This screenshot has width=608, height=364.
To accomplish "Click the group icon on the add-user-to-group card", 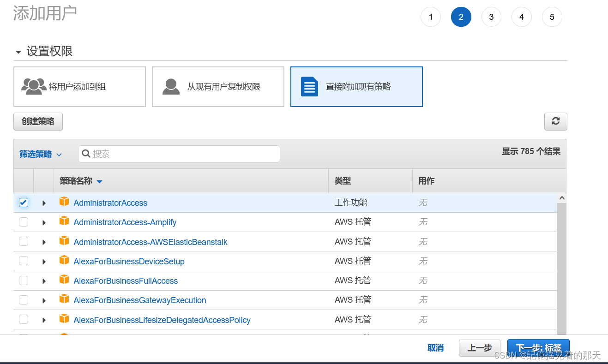I will (34, 87).
